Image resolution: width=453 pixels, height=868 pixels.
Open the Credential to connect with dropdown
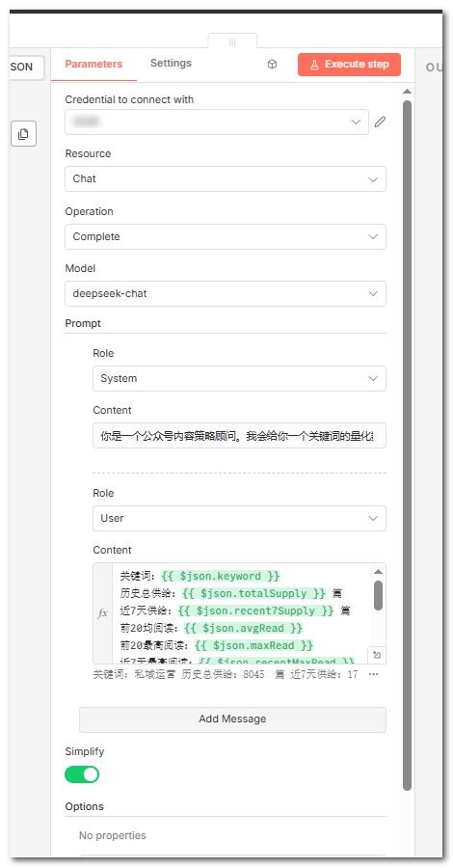pos(217,122)
